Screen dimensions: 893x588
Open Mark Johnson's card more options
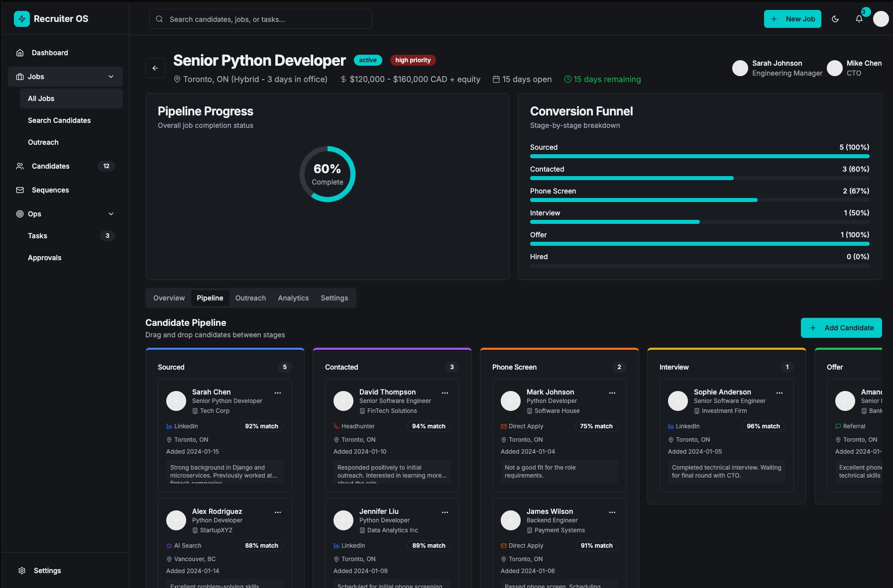click(x=612, y=393)
